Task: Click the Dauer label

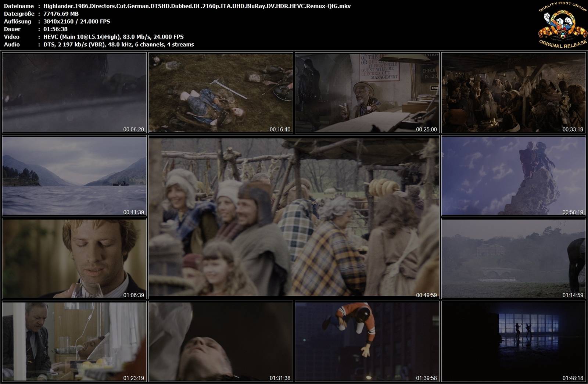Action: (x=12, y=29)
